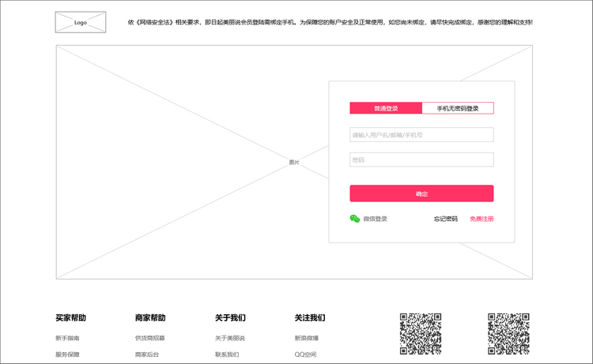
Task: Click the WeChat login icon
Action: coord(355,219)
